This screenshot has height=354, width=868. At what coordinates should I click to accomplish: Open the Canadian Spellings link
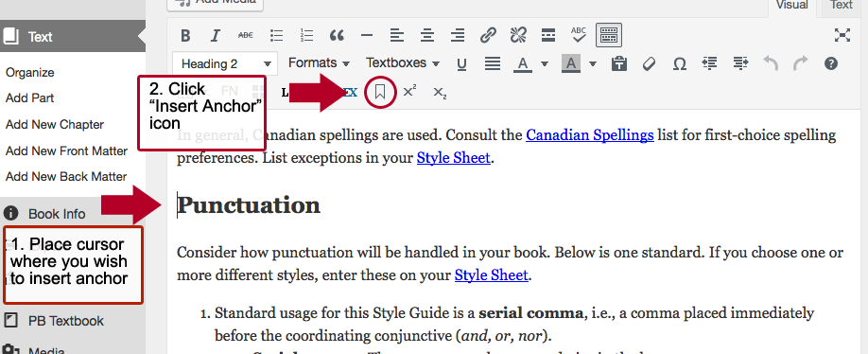coord(590,134)
